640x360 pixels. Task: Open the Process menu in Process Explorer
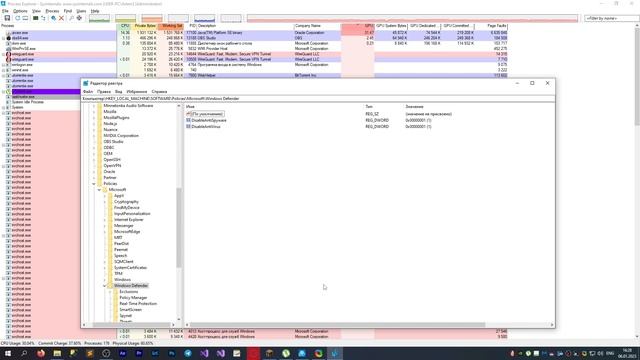[52, 11]
